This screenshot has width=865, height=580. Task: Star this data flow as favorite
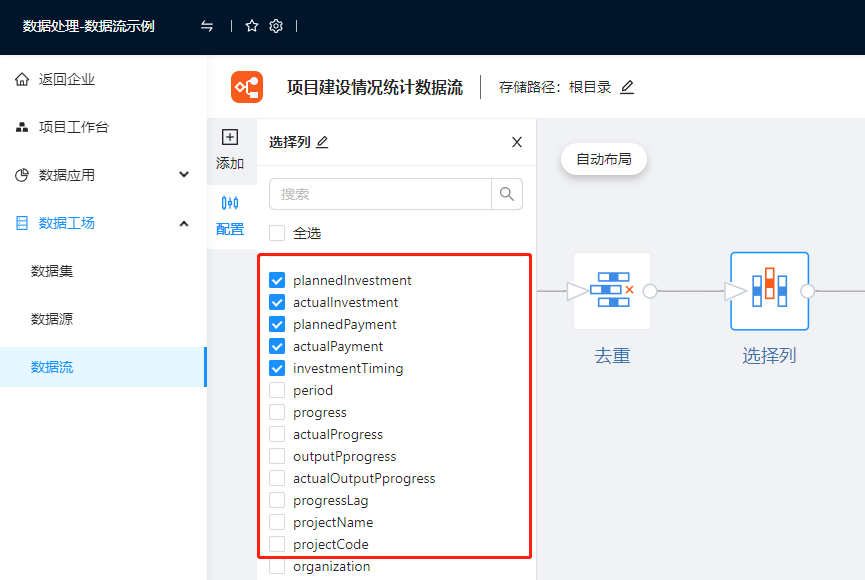252,26
